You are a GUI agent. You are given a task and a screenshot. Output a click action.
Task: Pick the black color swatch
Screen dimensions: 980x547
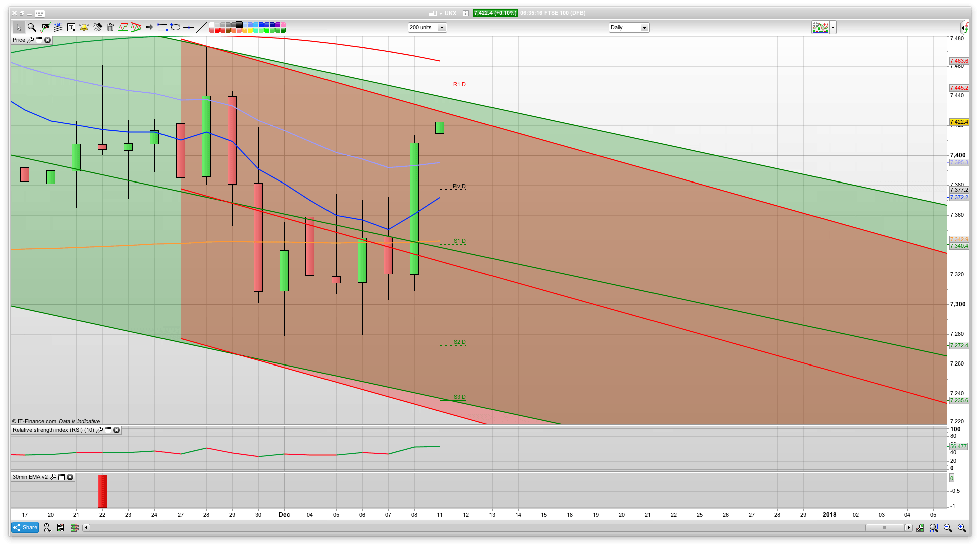tap(239, 25)
